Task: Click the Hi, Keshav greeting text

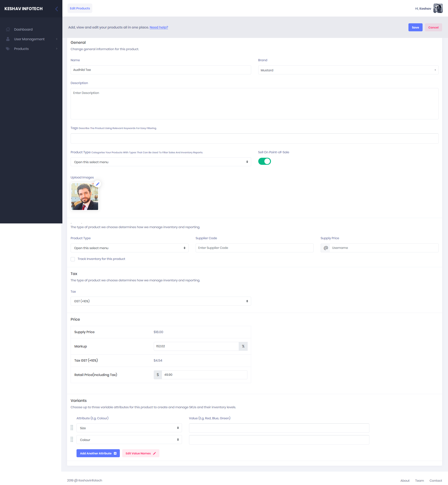Action: (x=423, y=9)
